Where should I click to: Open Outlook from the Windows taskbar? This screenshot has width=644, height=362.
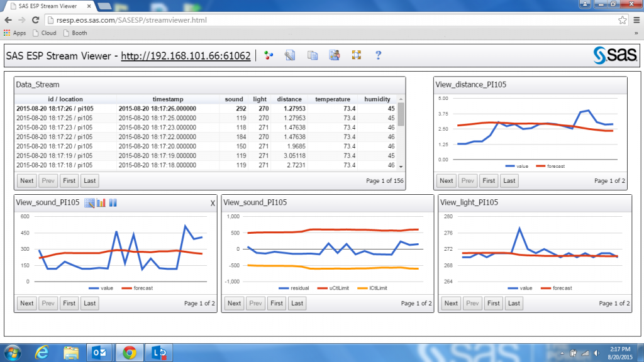pos(100,352)
